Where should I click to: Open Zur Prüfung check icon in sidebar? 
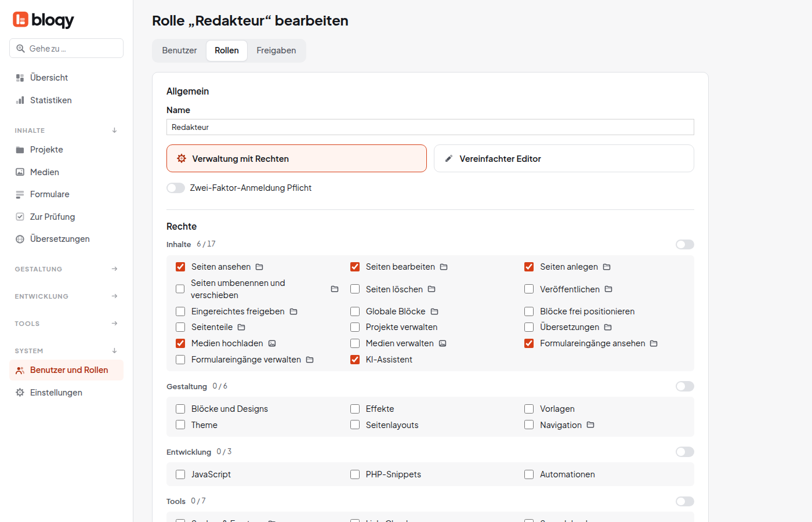(20, 217)
